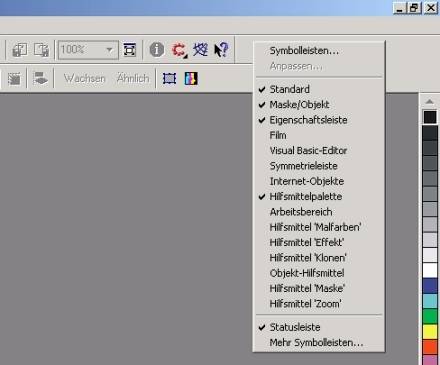Pick the cyan color swatch
This screenshot has height=365, width=440.
click(430, 301)
